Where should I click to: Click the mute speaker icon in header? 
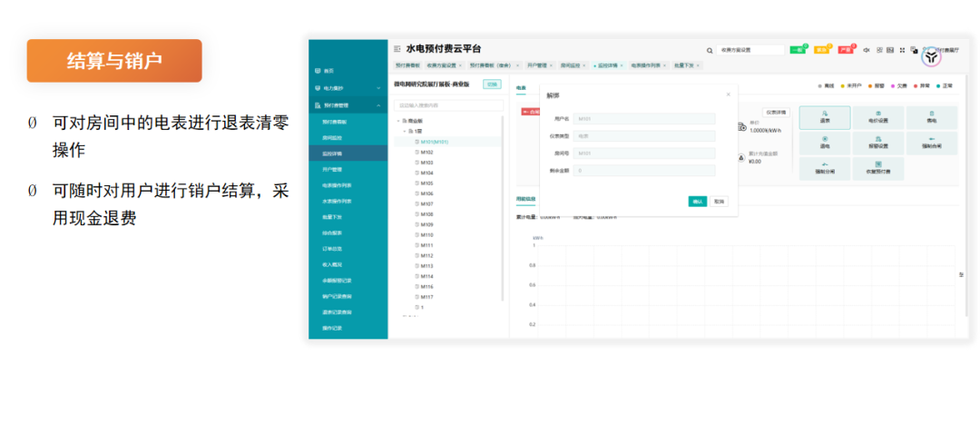point(866,50)
